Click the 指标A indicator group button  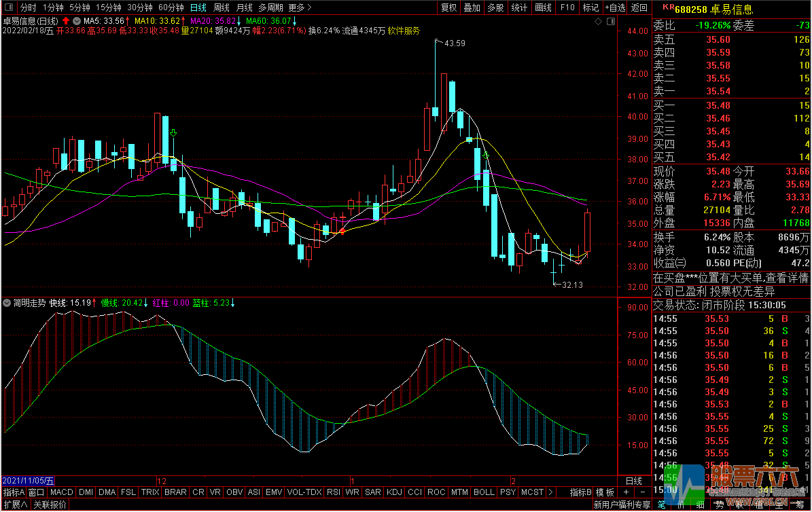[x=14, y=492]
